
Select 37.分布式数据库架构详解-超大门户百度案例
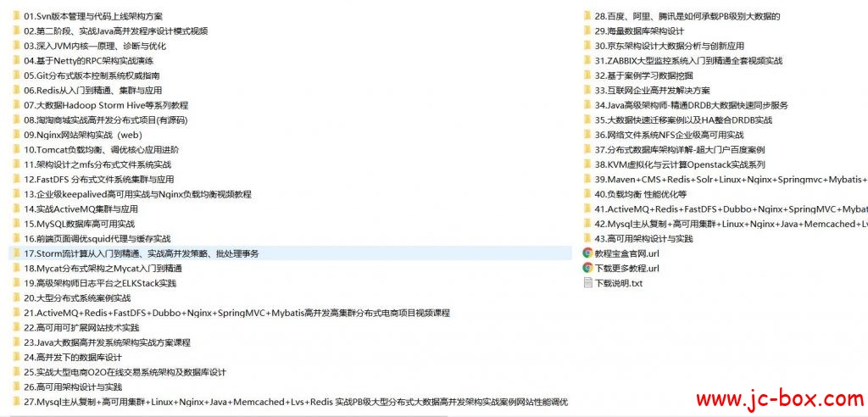click(680, 149)
